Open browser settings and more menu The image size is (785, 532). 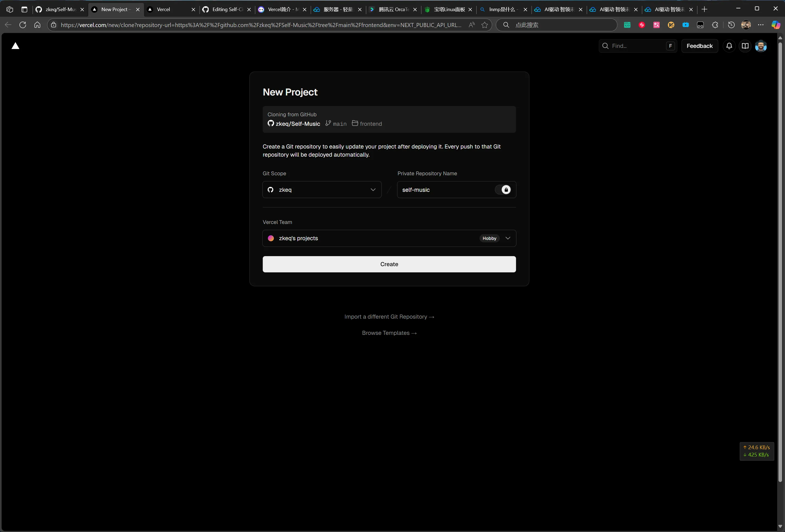click(x=760, y=25)
